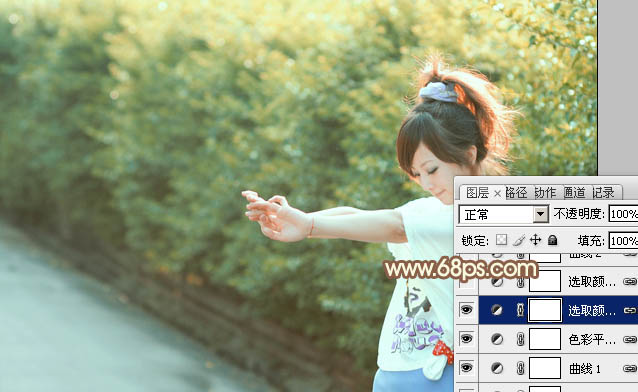This screenshot has height=392, width=638.
Task: Switch to the 通道 tab
Action: [x=574, y=193]
